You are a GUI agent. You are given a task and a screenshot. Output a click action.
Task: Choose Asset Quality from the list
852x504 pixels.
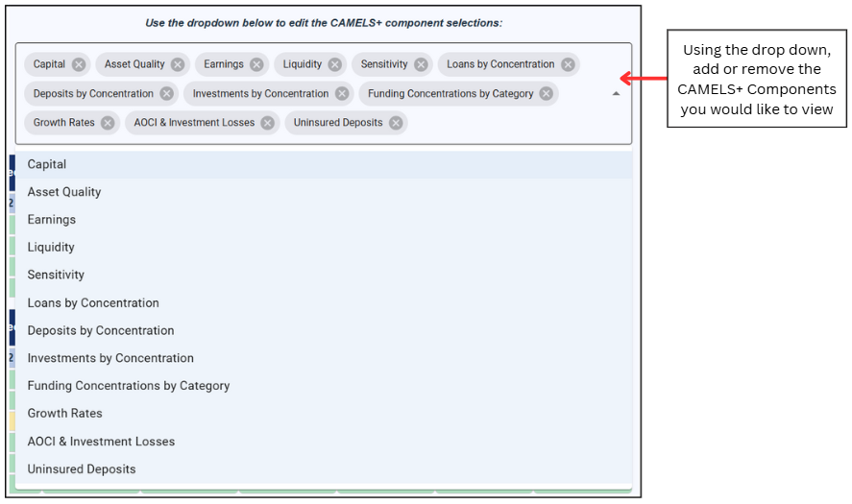(64, 192)
